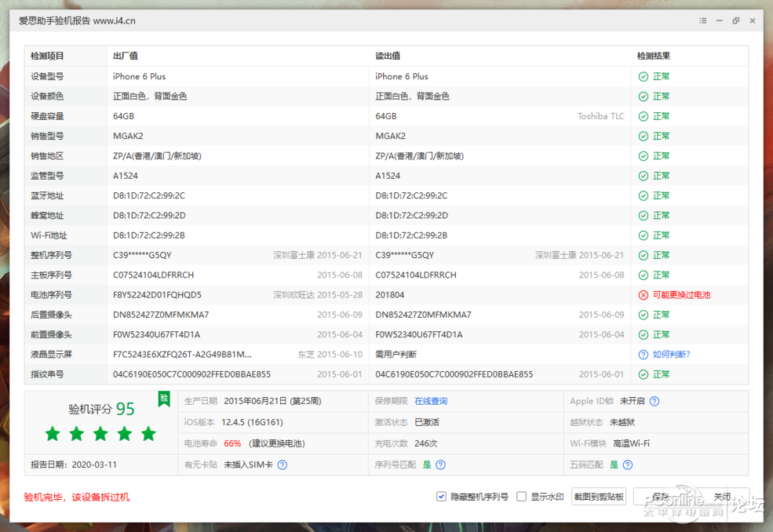Open the 如何判断? link
Viewport: 773px width, 532px height.
(x=672, y=355)
